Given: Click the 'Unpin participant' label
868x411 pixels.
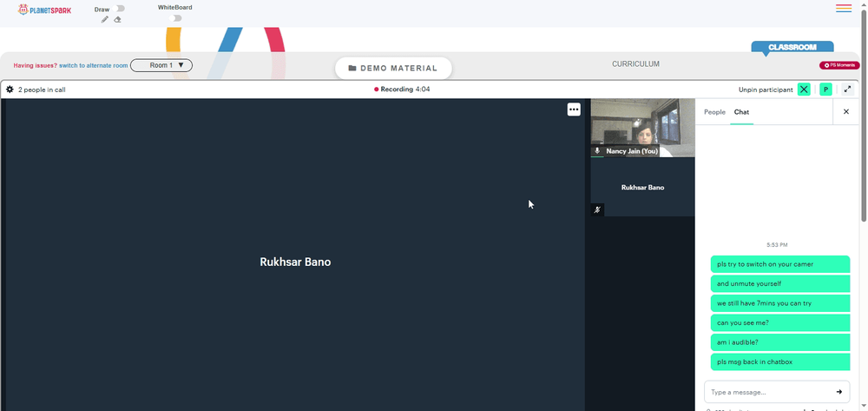Looking at the screenshot, I should click(765, 89).
